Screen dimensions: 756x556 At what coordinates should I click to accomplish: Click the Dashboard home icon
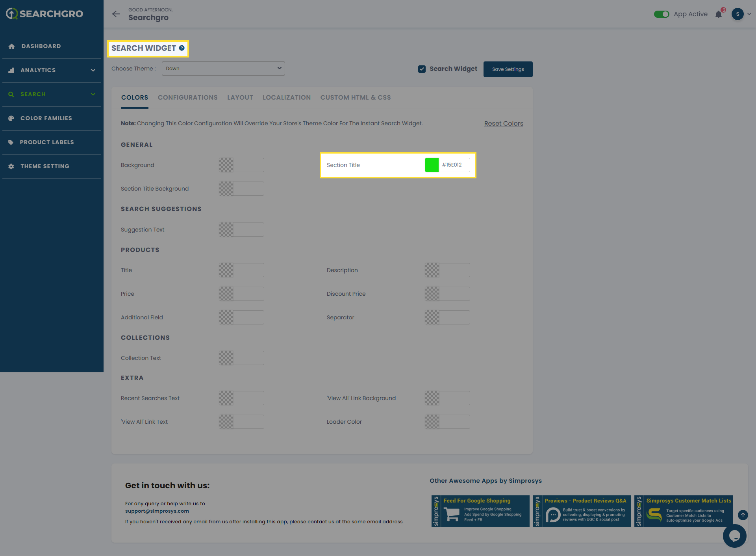(x=11, y=46)
